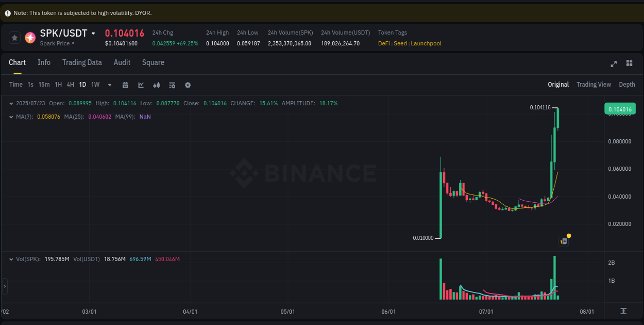
Task: Switch to the Trading Data tab
Action: tap(82, 62)
